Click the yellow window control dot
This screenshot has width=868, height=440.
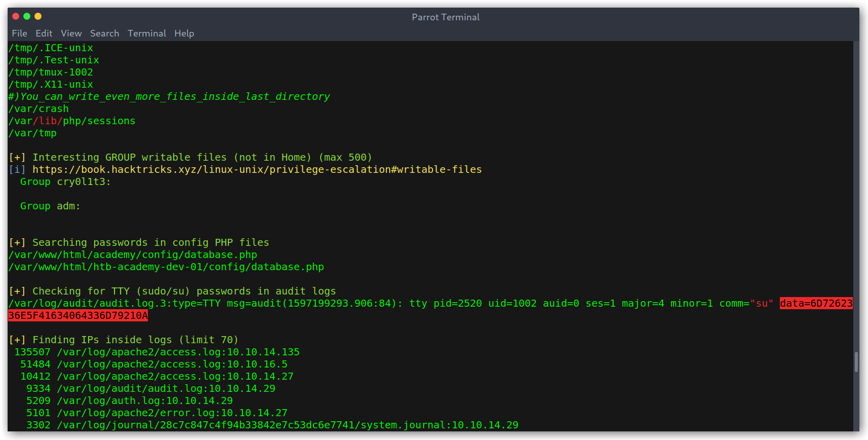(x=38, y=16)
